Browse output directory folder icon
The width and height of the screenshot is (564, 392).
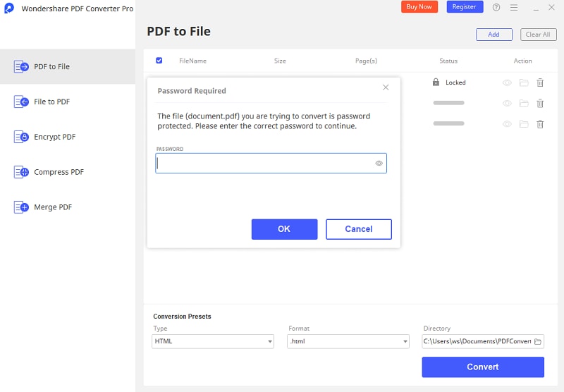point(538,341)
